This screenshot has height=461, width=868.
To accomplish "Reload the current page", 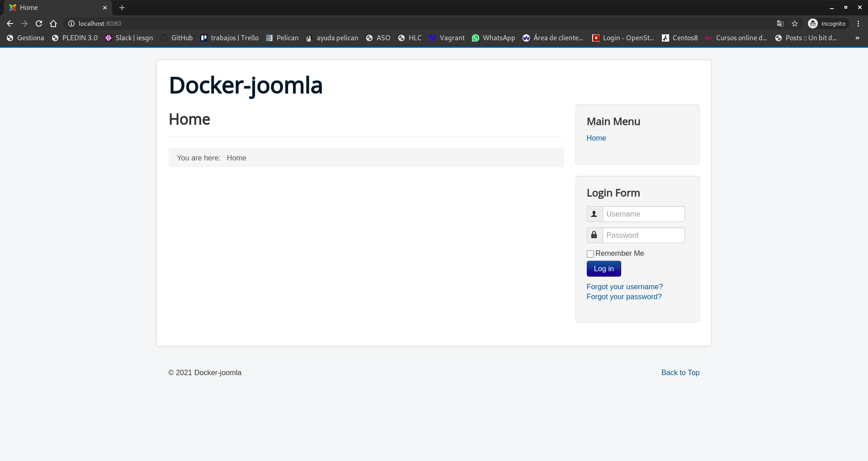I will coord(39,24).
